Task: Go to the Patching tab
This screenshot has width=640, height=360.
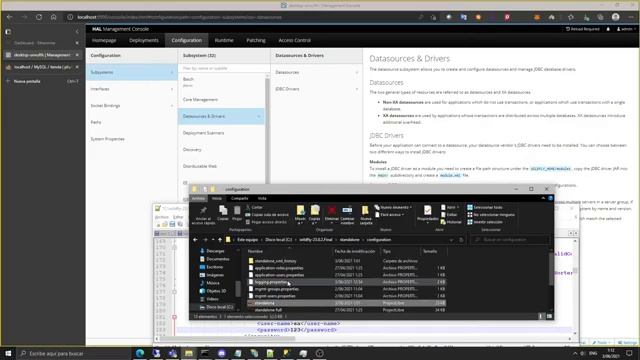Action: click(256, 40)
